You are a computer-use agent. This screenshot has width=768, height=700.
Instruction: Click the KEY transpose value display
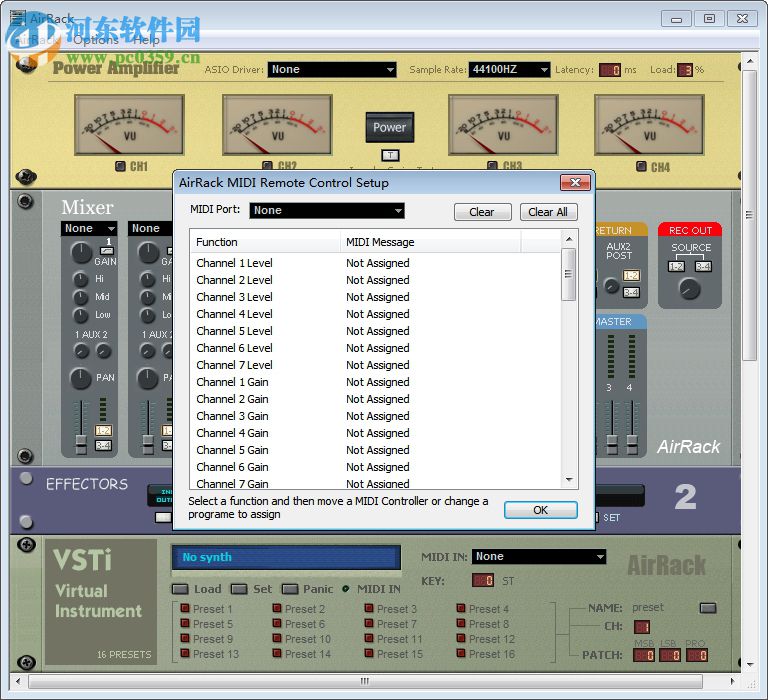[x=483, y=580]
